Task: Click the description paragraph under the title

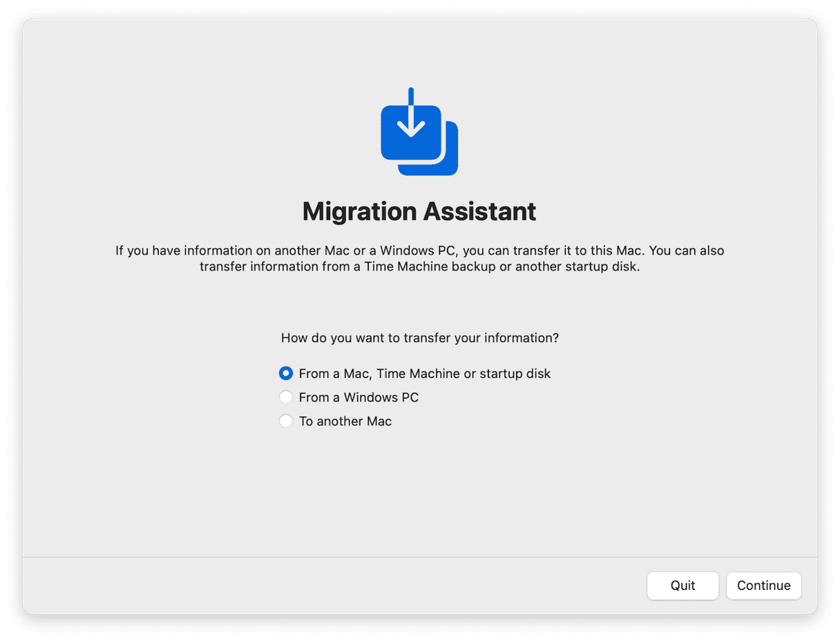Action: [419, 258]
